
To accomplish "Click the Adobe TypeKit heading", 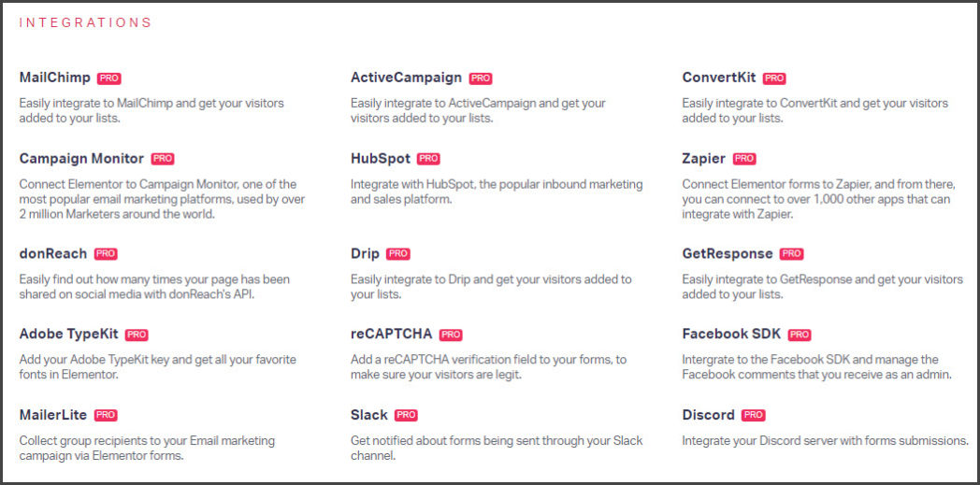I will pyautogui.click(x=69, y=334).
